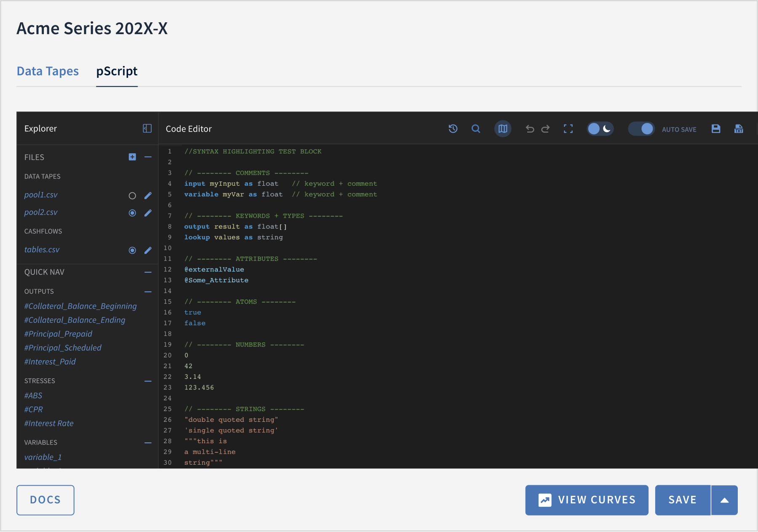
Task: Click line number 17 in gutter
Action: (x=168, y=323)
